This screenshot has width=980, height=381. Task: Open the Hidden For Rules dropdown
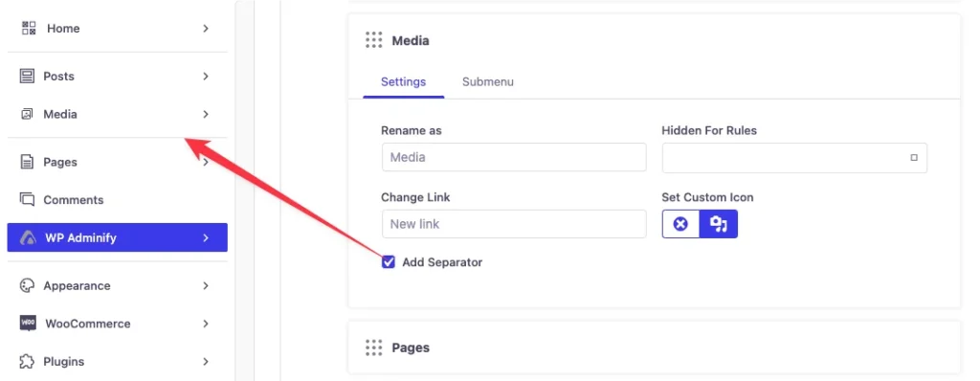(794, 158)
